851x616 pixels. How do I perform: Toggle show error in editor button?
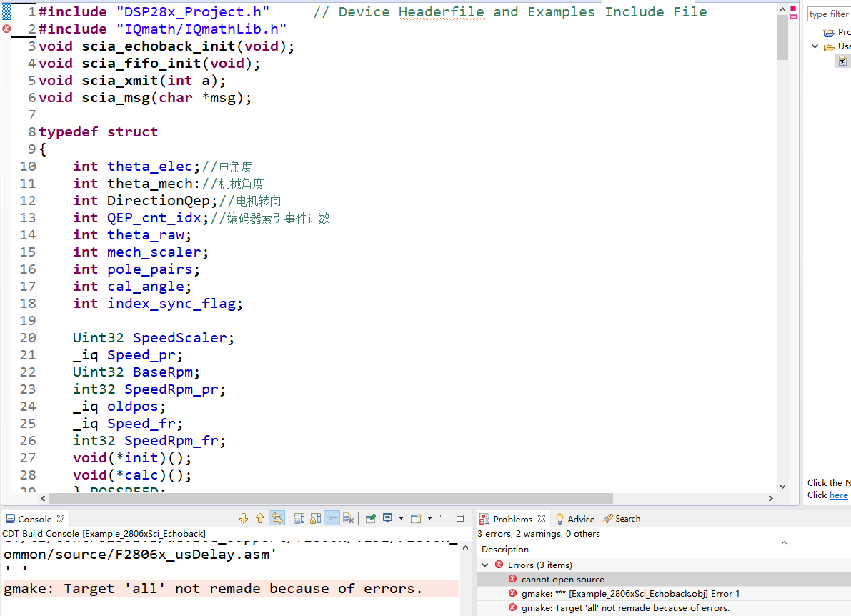pos(277,519)
